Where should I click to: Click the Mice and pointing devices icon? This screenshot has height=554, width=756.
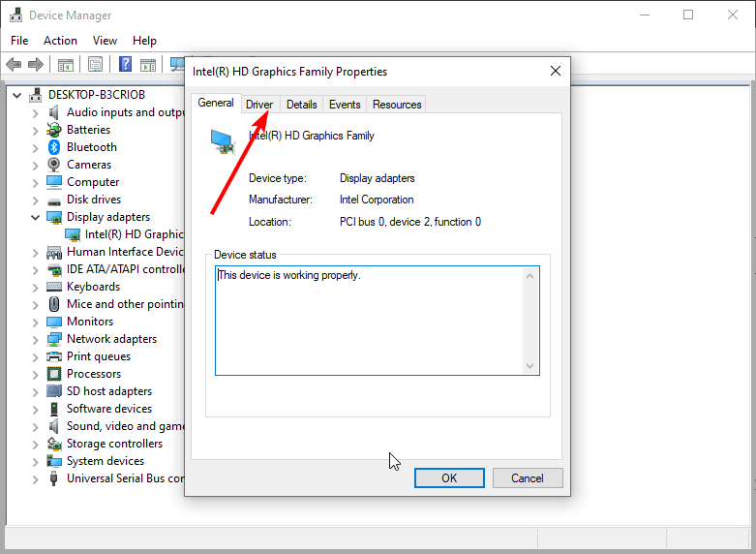54,304
